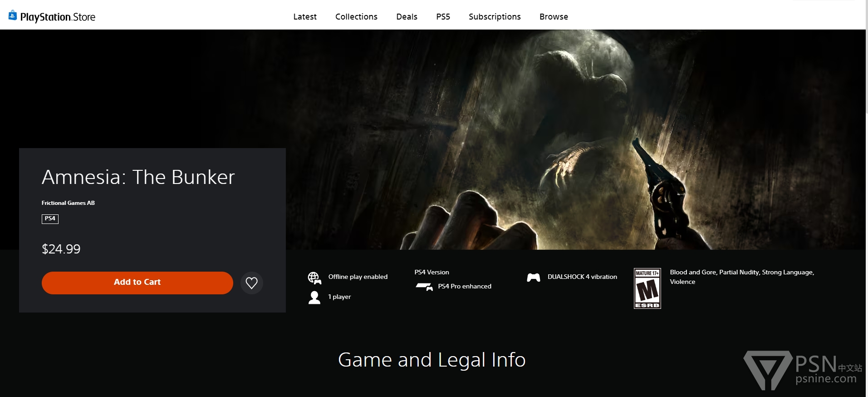This screenshot has height=397, width=868.
Task: Click the Frictional Games AB publisher name
Action: (68, 203)
